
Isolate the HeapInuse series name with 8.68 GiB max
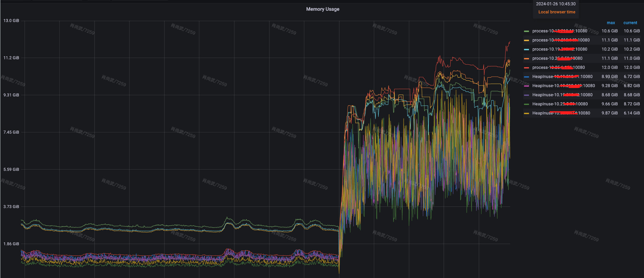tap(562, 95)
